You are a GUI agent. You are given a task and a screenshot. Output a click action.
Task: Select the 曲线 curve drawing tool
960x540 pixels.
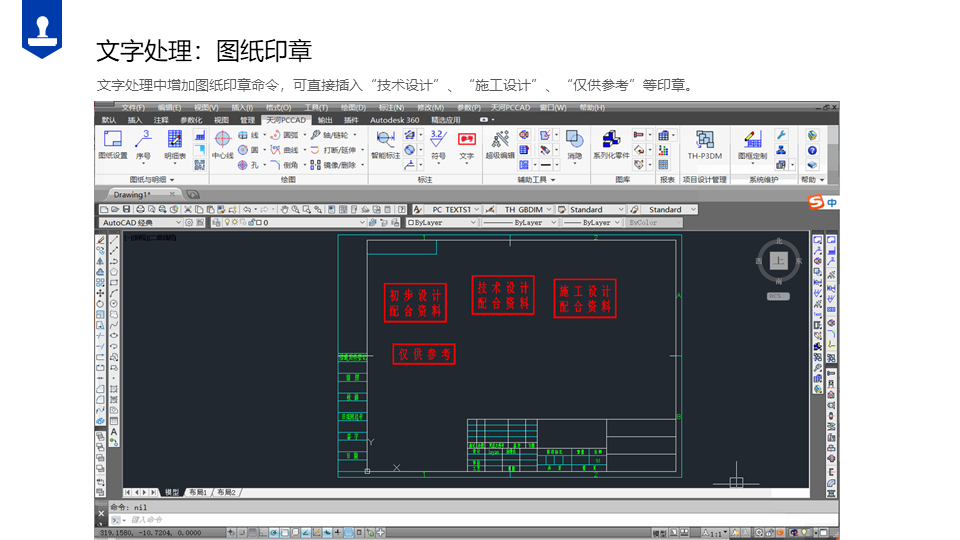284,150
